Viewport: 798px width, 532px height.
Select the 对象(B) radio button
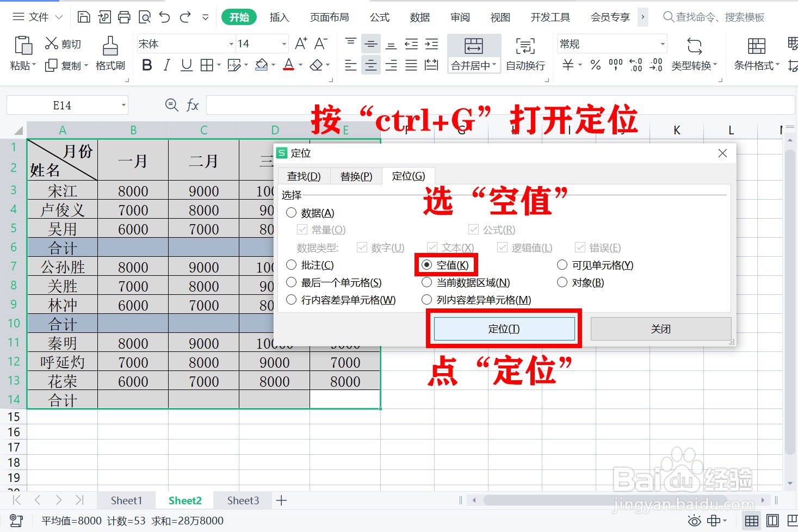point(562,282)
